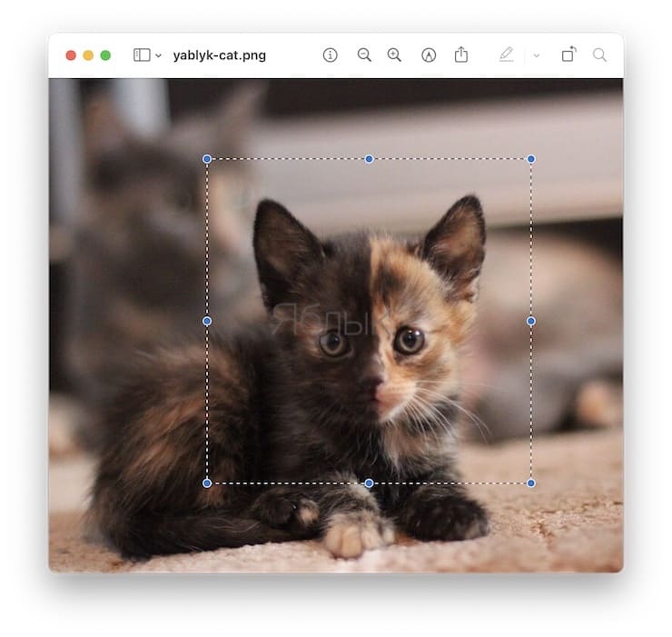Click the top-left selection handle
Image resolution: width=672 pixels, height=637 pixels.
pos(207,159)
